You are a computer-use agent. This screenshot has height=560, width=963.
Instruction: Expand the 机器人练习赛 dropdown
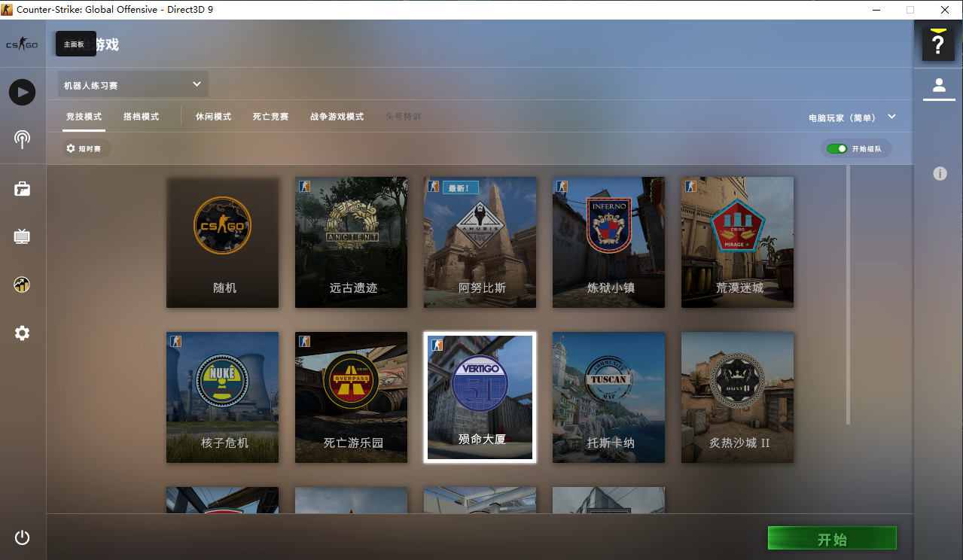[133, 84]
